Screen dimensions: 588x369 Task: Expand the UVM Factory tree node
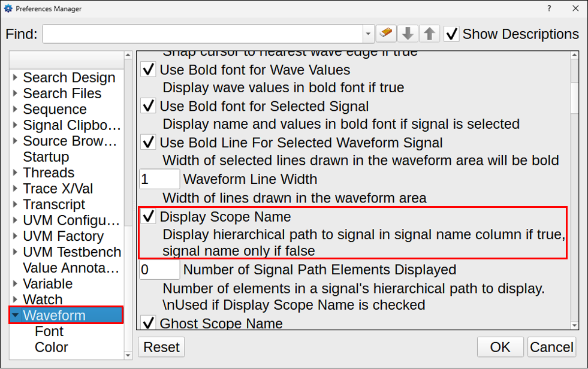(15, 237)
